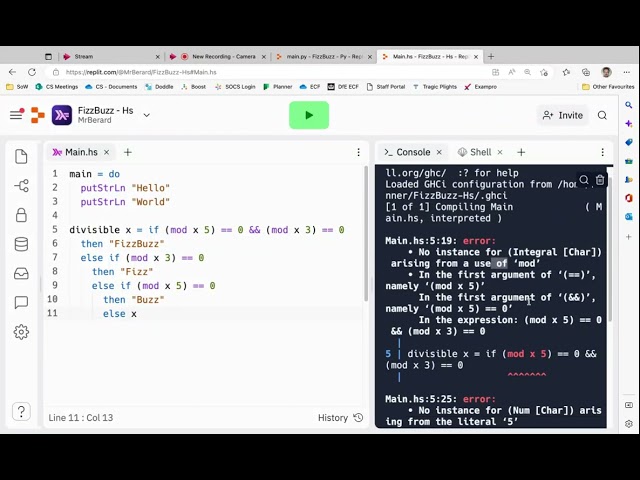Add page to favourites star icon
Screen dimensions: 640x480
coord(544,72)
